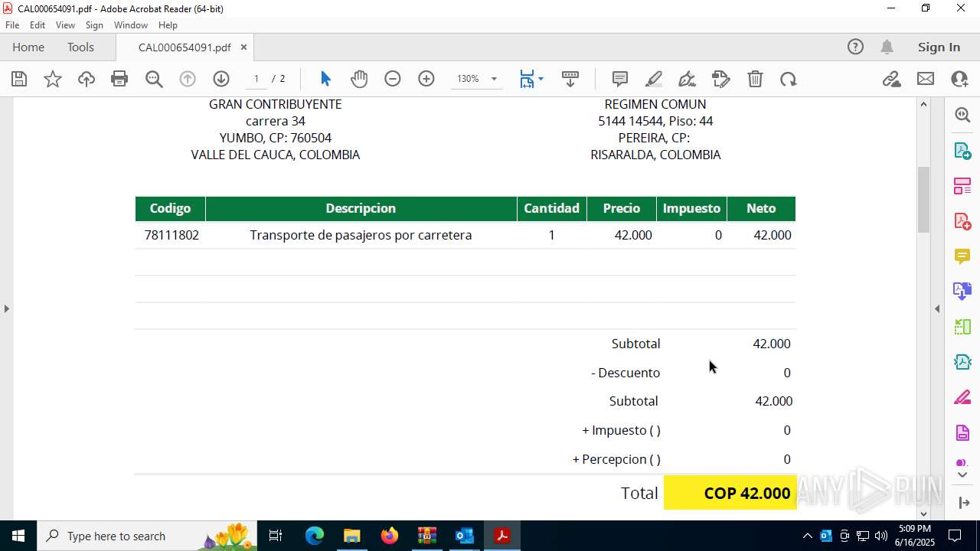The width and height of the screenshot is (980, 551).
Task: Go to previous page arrow
Action: (x=188, y=79)
